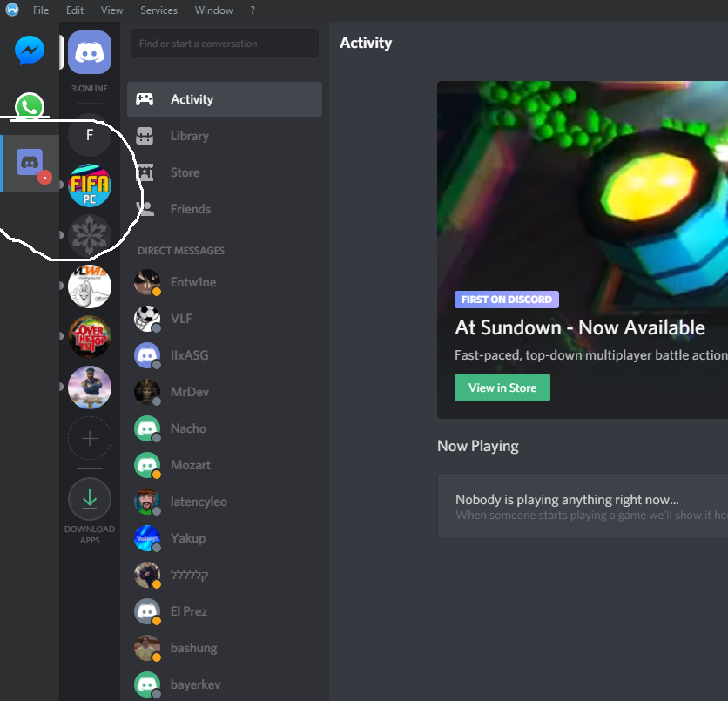Go to the Activity tab label

click(x=192, y=99)
